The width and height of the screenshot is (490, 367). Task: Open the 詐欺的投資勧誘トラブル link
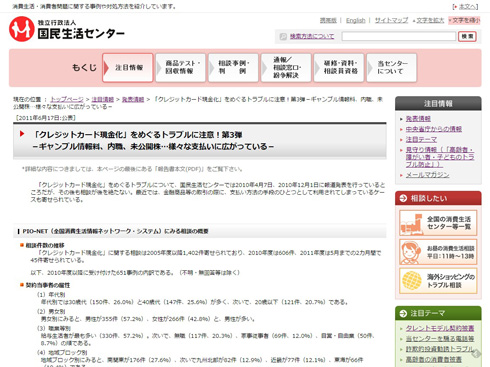(439, 349)
